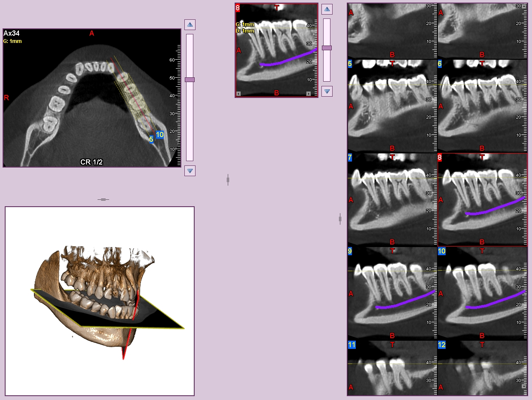
Task: Click the splitter handle between axial and 3D views
Action: 103,199
